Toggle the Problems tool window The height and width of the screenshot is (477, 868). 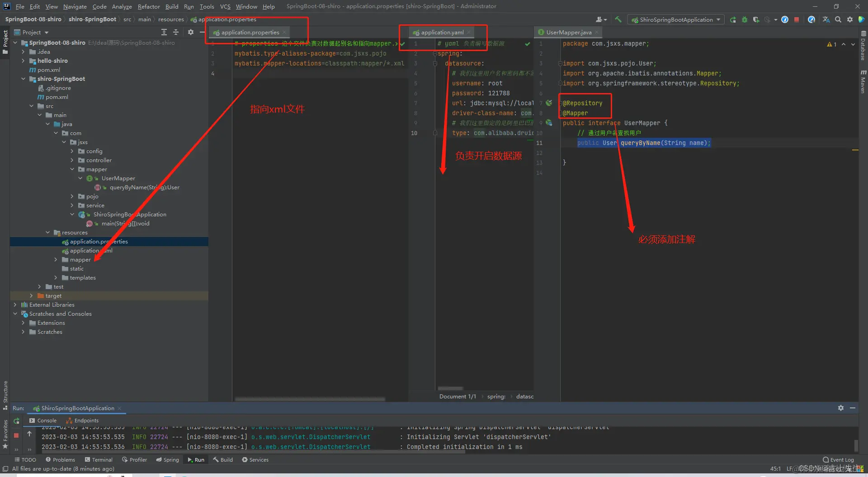pyautogui.click(x=60, y=460)
